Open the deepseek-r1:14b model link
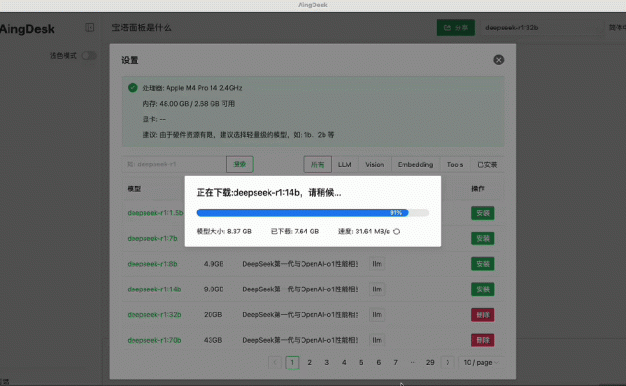This screenshot has width=626, height=386. [154, 289]
